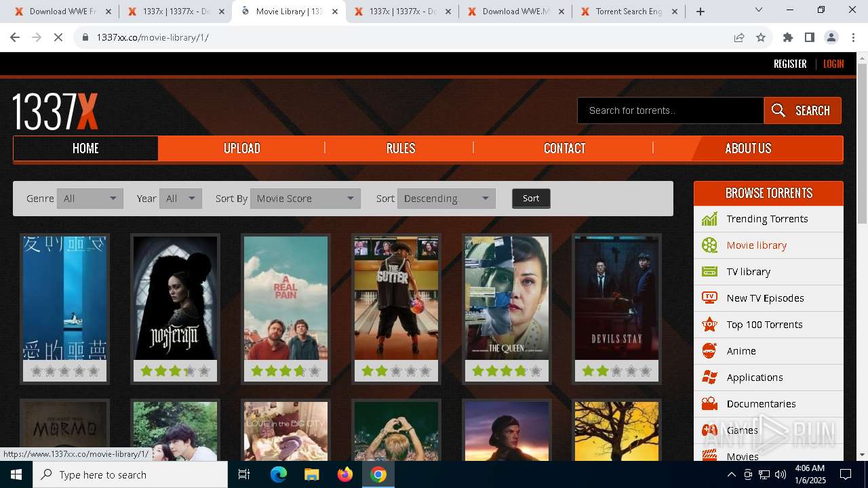Expand the Year dropdown
868x488 pixels.
coord(180,199)
